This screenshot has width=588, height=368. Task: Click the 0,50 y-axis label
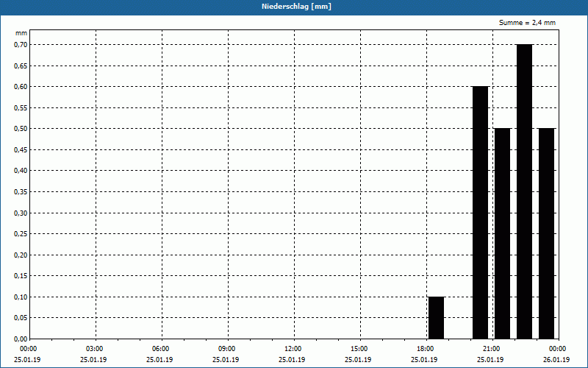coord(21,129)
